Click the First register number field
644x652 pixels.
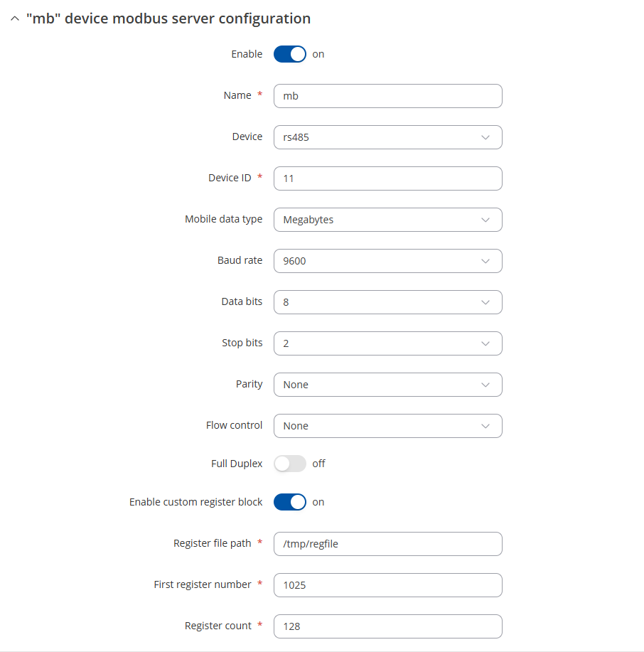pos(387,585)
